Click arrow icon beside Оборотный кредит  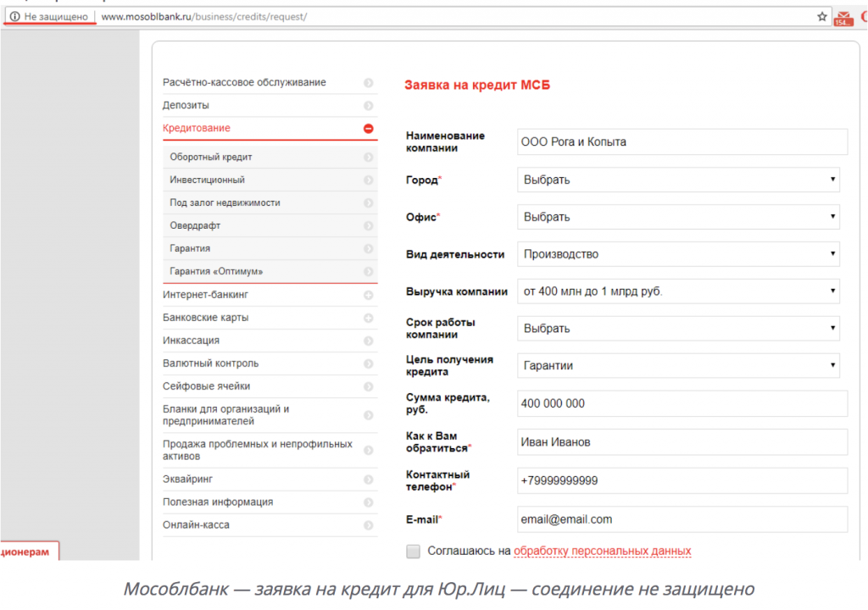click(368, 158)
